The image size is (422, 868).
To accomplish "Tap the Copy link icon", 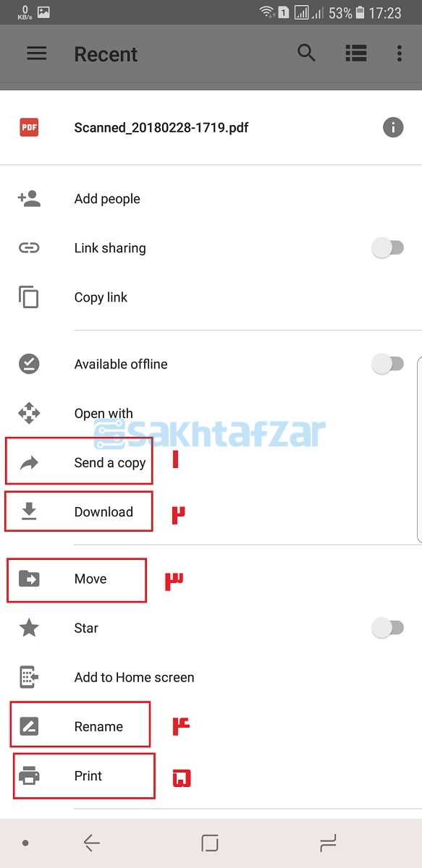I will pyautogui.click(x=29, y=297).
